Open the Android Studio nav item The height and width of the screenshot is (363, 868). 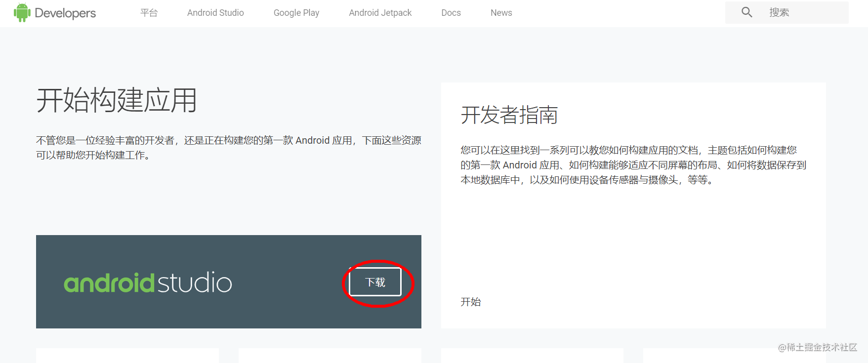point(215,13)
